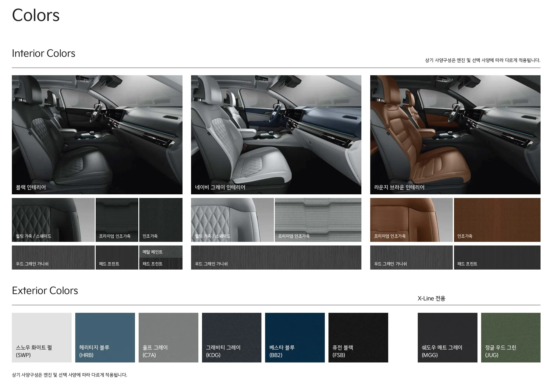
Task: Choose the 헤리티지 블루 (HRB) swatch
Action: point(105,337)
